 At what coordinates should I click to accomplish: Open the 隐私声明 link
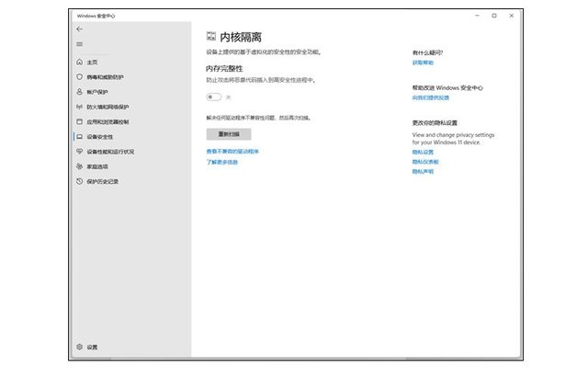[x=423, y=172]
